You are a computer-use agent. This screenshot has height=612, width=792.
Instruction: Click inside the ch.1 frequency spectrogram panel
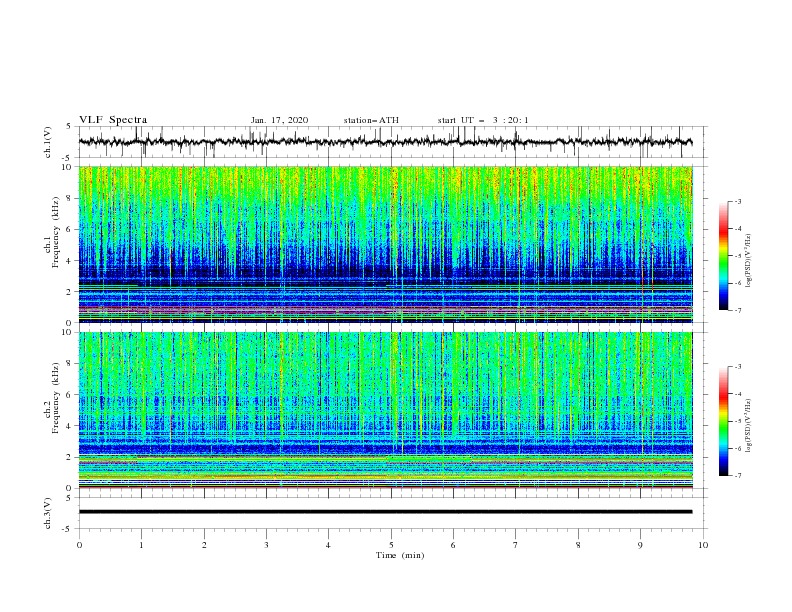coord(386,244)
